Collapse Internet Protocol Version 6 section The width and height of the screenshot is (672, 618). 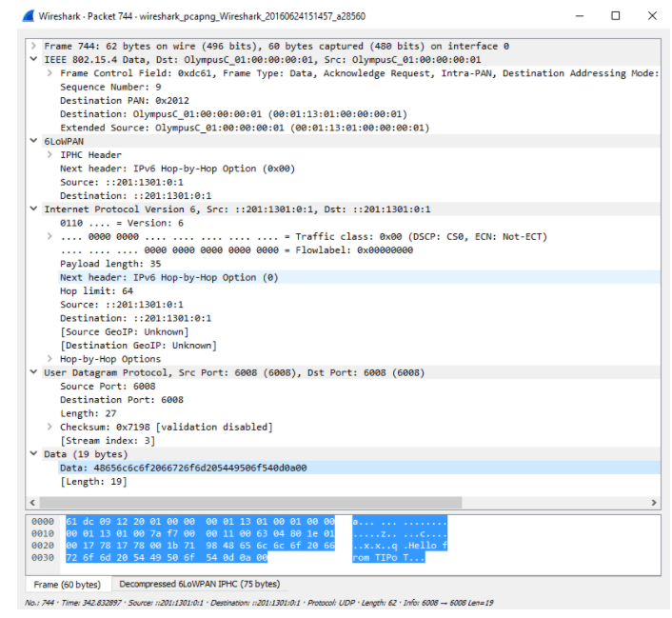(33, 209)
